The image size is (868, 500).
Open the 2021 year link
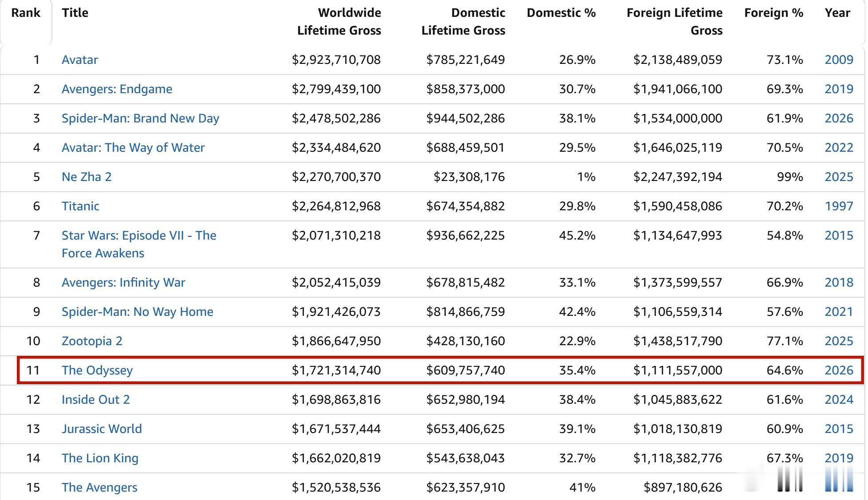[x=839, y=311]
